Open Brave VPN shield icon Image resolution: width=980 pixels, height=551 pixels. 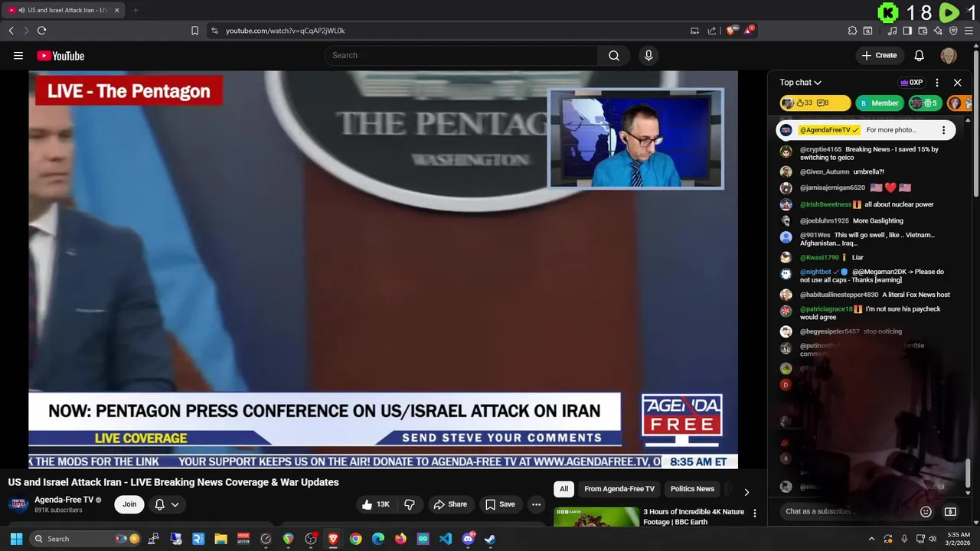click(953, 31)
